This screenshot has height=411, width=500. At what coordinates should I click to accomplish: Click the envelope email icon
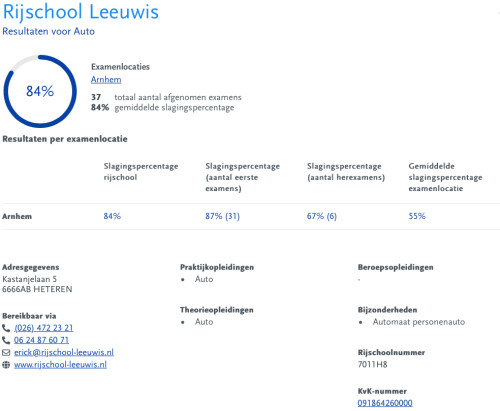coord(6,352)
